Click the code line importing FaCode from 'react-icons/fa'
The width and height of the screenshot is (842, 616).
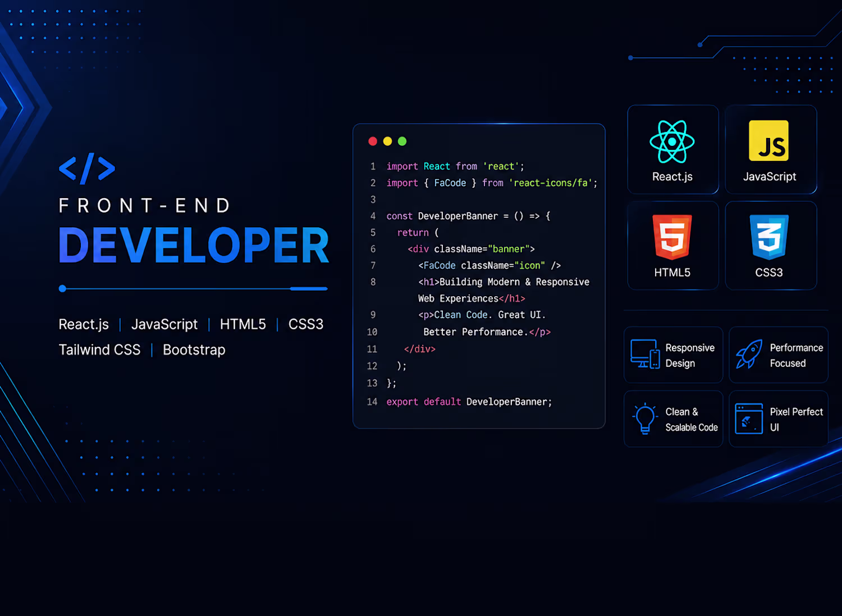click(492, 183)
